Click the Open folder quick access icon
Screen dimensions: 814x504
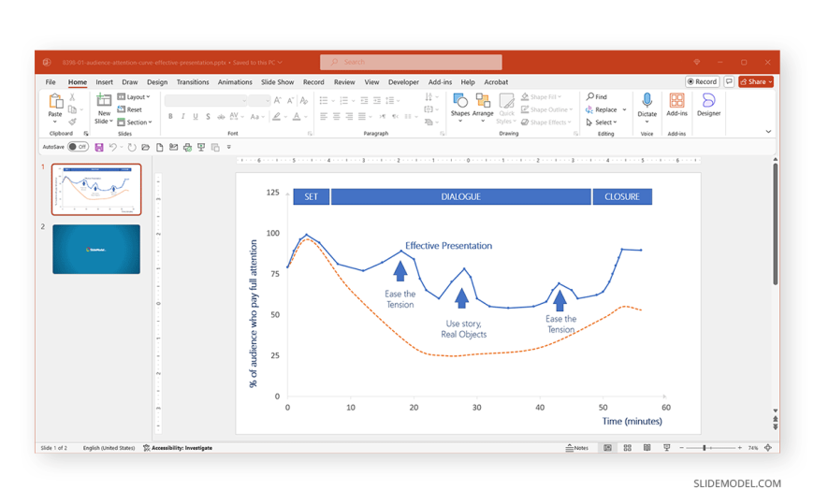point(146,148)
